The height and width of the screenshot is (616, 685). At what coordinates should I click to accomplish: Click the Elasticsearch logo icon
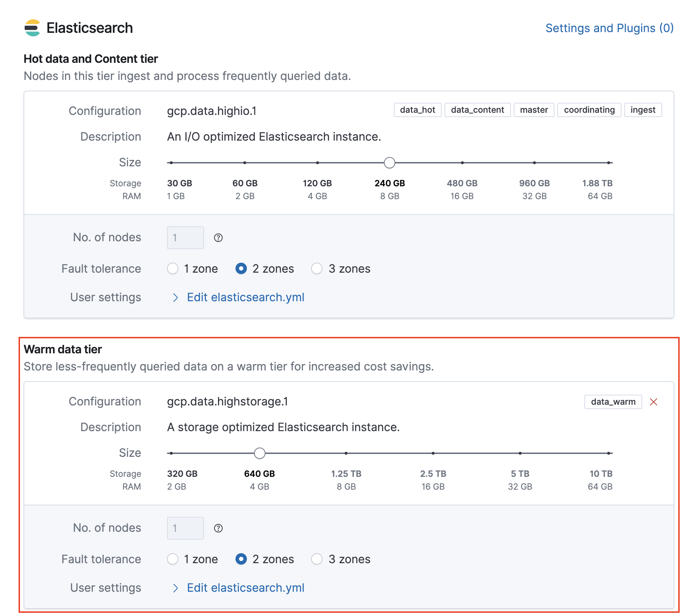click(32, 28)
